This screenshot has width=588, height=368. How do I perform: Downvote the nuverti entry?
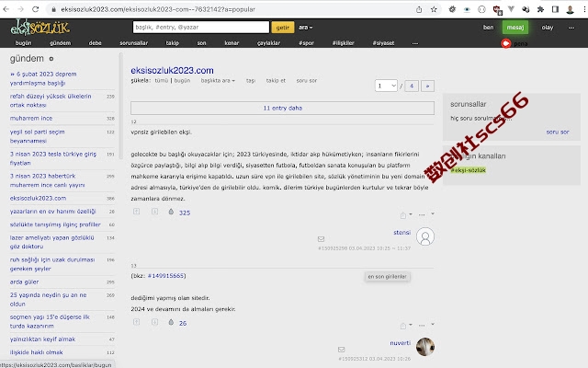coord(154,322)
